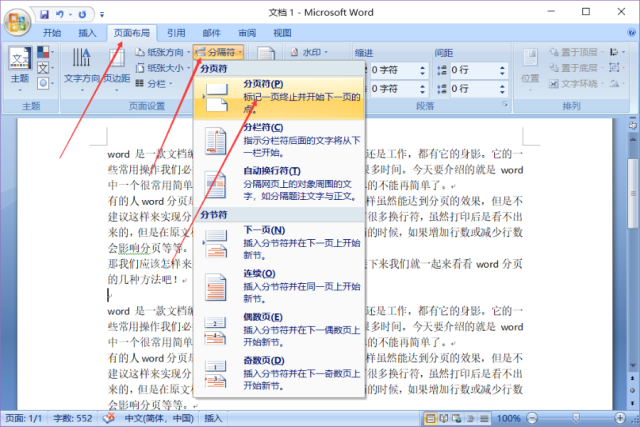Screen dimensions: 640x427
Task: Open the 水印 watermark dropdown
Action: 309,52
